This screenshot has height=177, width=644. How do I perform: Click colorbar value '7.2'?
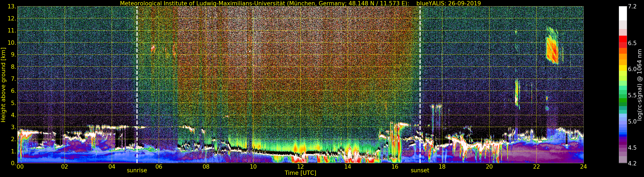point(632,6)
